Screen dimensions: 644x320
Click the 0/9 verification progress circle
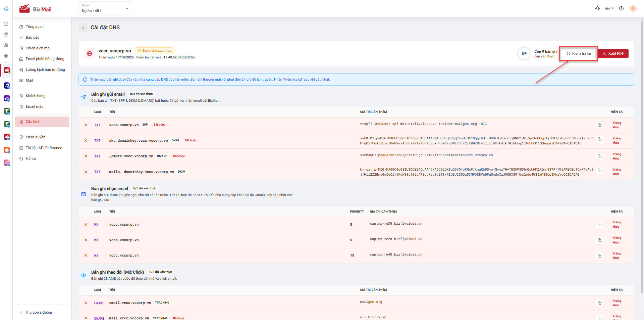tap(524, 53)
